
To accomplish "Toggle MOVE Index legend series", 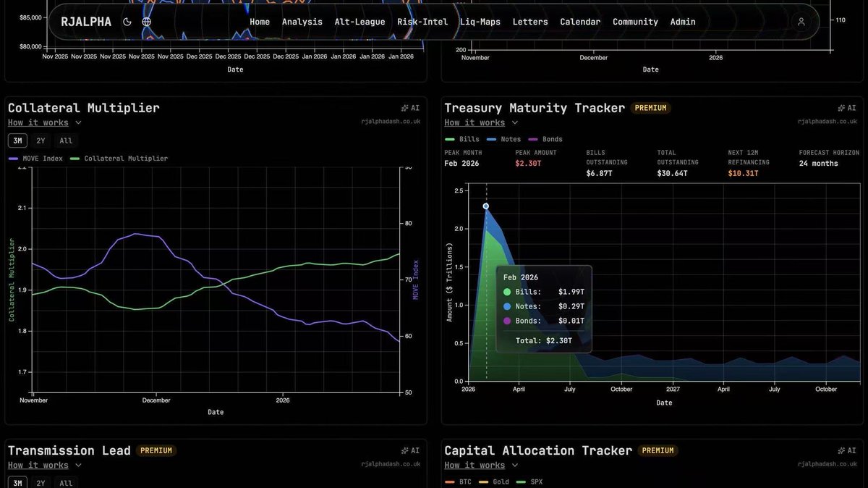I will click(35, 158).
